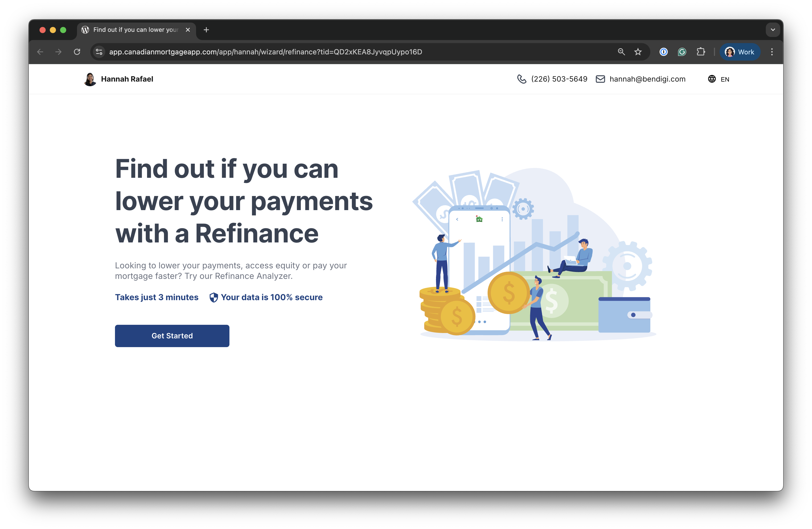Click Hannah Rafael's profile photo
The width and height of the screenshot is (812, 529).
pos(90,79)
